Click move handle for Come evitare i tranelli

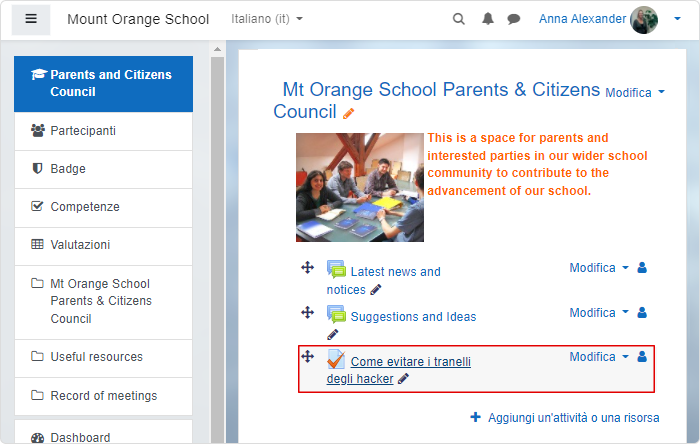point(307,357)
